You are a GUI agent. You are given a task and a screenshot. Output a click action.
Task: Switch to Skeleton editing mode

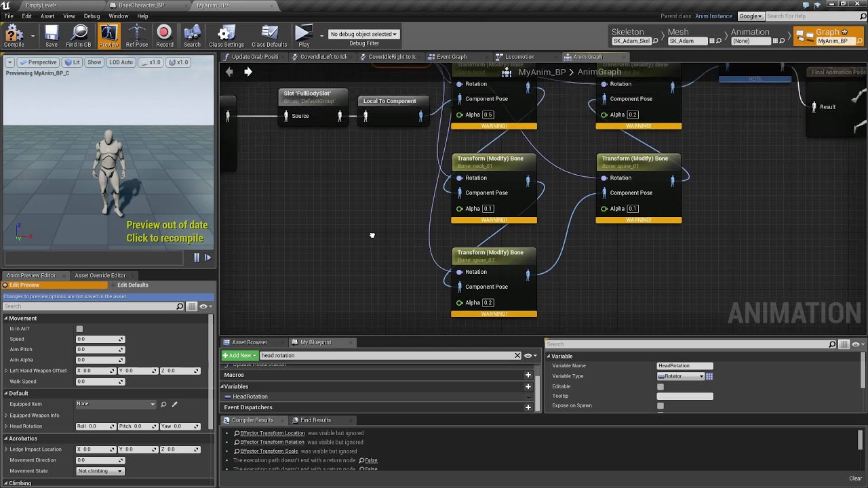631,36
